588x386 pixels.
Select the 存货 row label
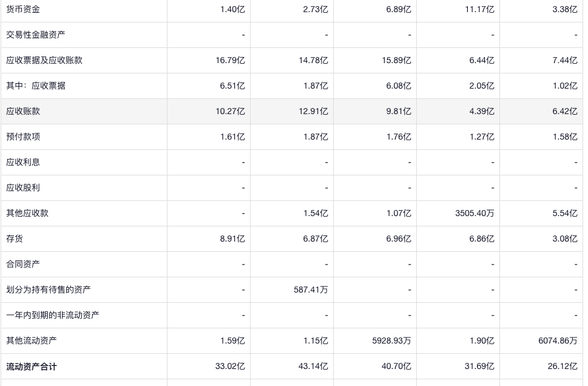coord(15,239)
